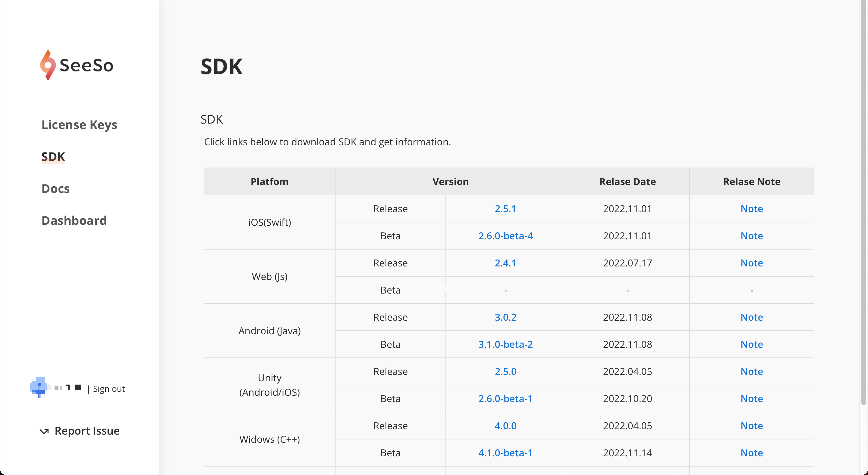Open the Note for Web 2.4.1
Image resolution: width=868 pixels, height=475 pixels.
pos(751,263)
